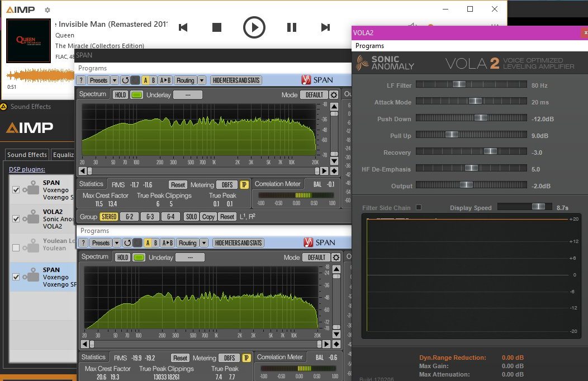Adjust Display Speed slider in VOLA2
Viewport: 588px width, 381px height.
tap(525, 207)
